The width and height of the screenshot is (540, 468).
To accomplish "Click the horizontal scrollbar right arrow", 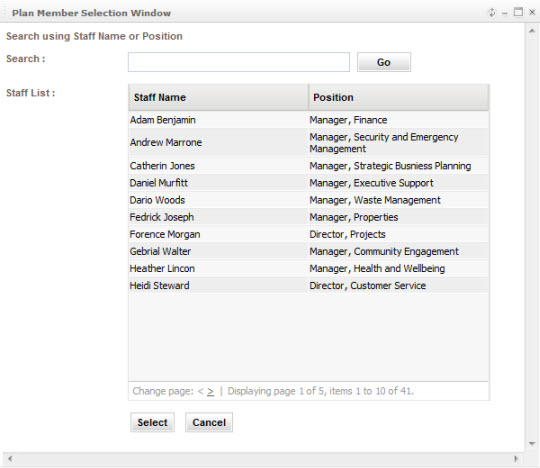I will pyautogui.click(x=516, y=459).
